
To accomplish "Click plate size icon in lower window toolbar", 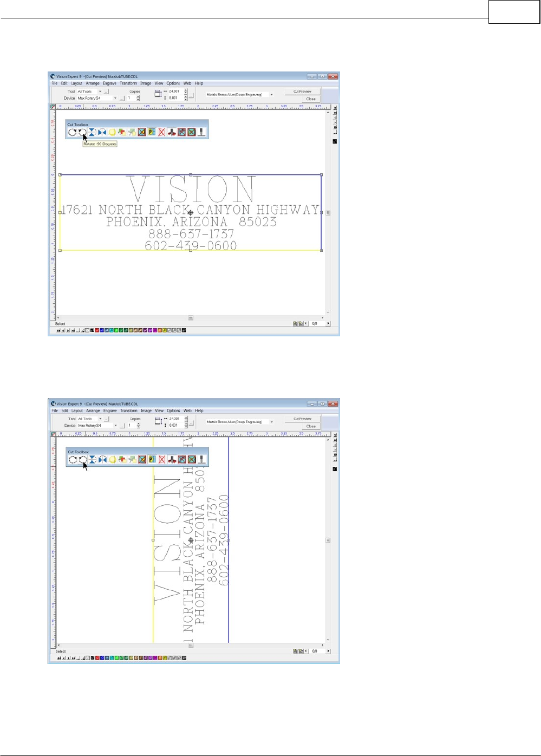I will click(x=158, y=421).
